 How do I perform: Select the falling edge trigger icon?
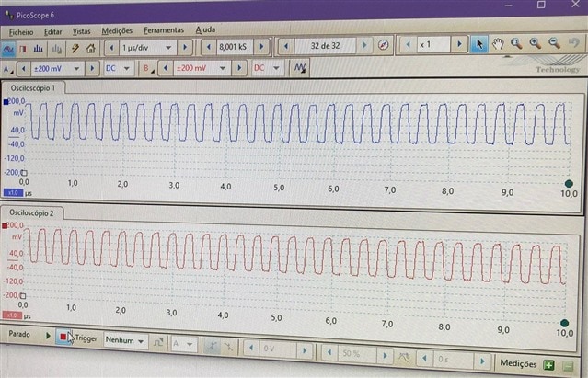228,347
